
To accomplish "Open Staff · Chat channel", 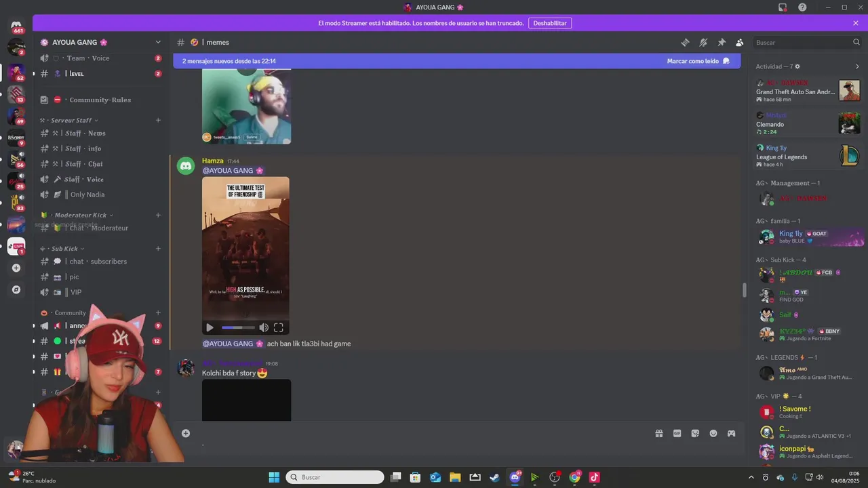I will 101,164.
